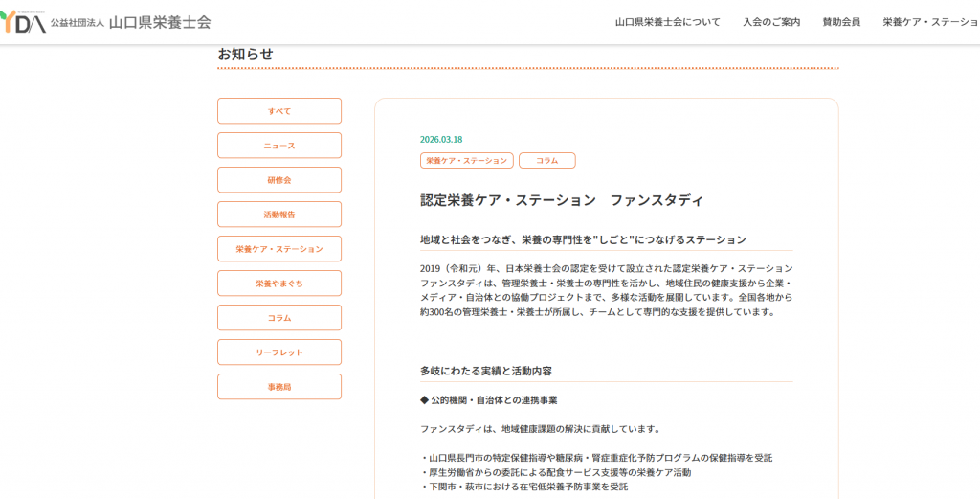
Task: Open 山口県栄養士会について menu
Action: coord(667,22)
